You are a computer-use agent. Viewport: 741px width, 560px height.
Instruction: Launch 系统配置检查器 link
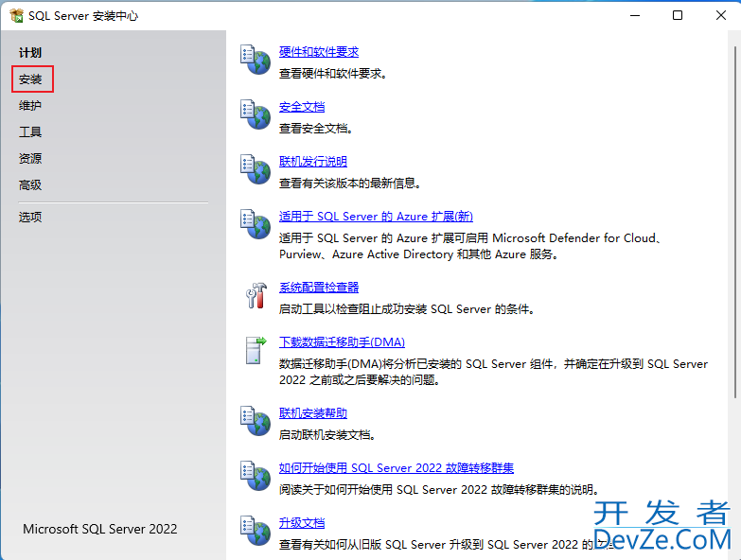(x=319, y=287)
